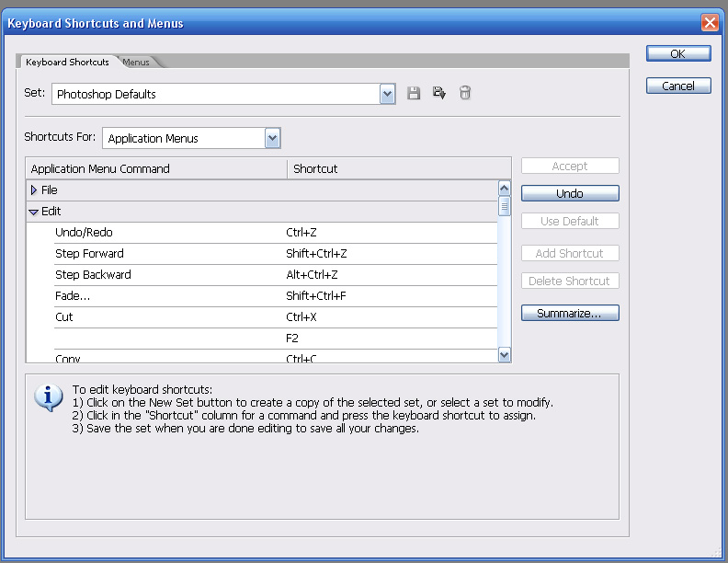Switch to the Menus tab
The height and width of the screenshot is (563, 728).
coord(136,63)
